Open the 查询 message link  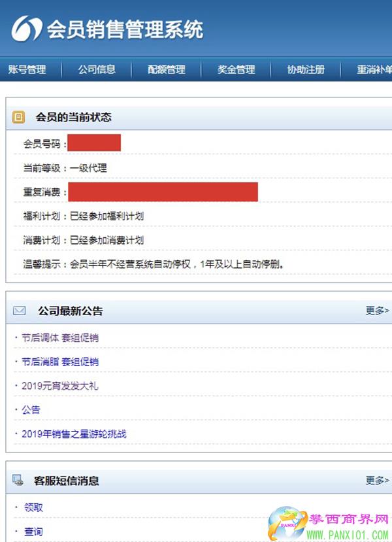coord(33,532)
